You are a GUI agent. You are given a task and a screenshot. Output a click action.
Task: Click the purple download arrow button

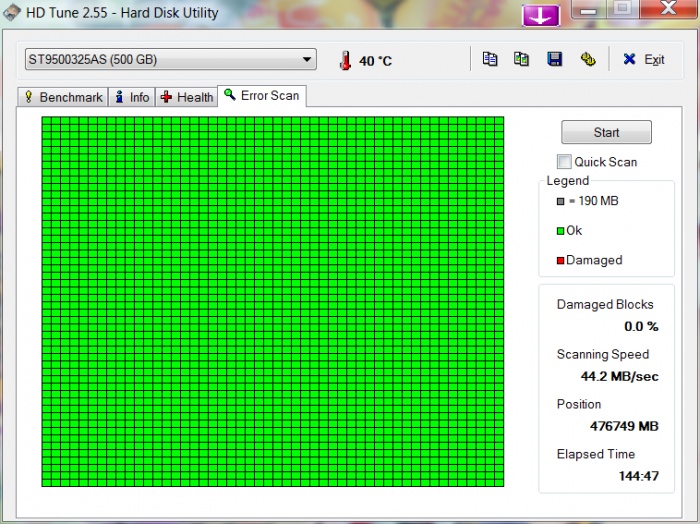coord(541,15)
